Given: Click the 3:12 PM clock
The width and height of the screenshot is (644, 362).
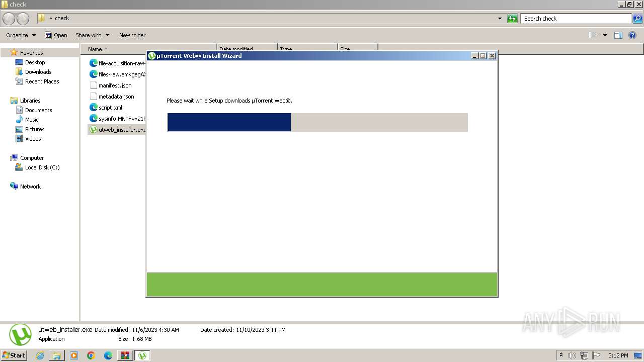Looking at the screenshot, I should 618,355.
